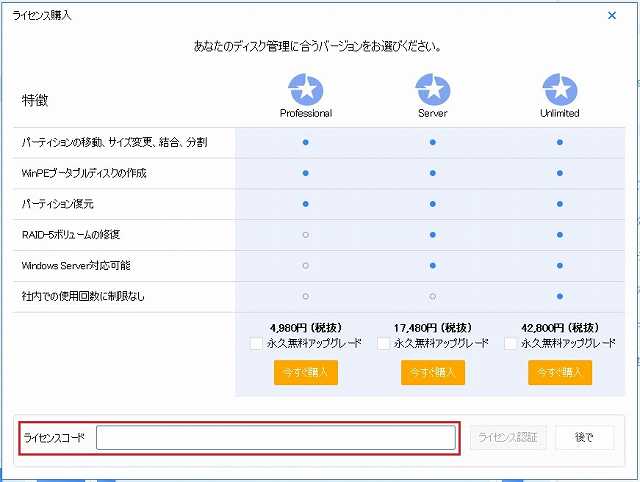640x482 pixels.
Task: Click the Unlimited column label
Action: pos(560,113)
